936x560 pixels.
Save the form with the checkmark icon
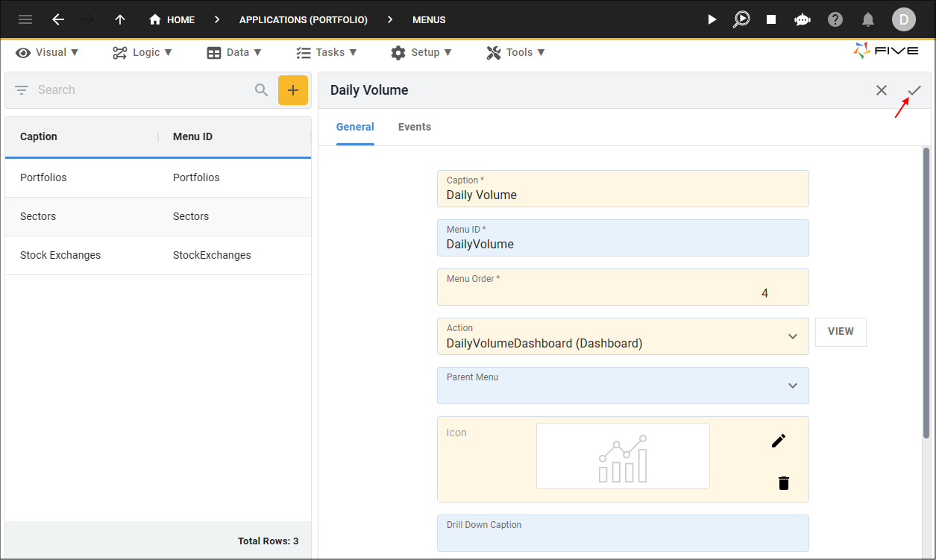pyautogui.click(x=914, y=90)
